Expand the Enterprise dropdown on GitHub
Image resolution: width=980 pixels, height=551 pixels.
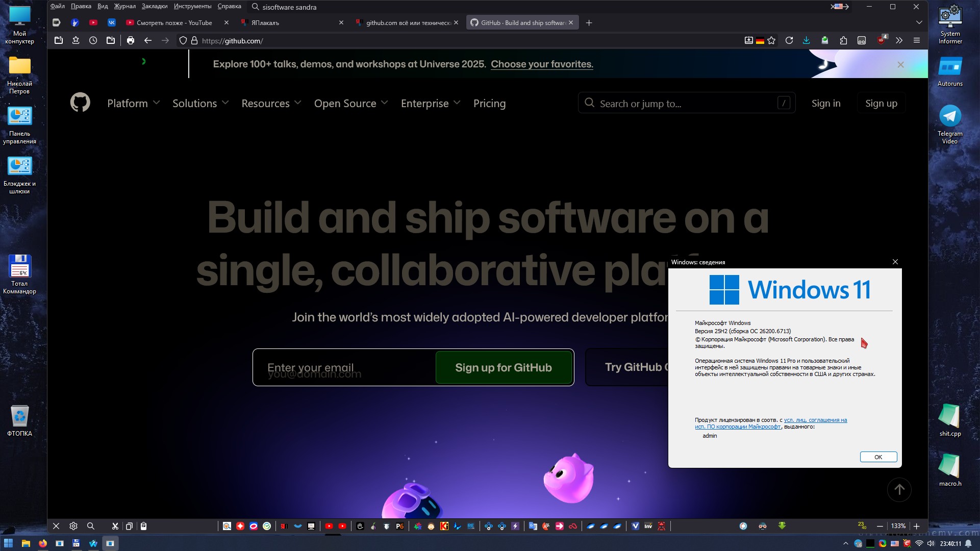click(x=431, y=103)
